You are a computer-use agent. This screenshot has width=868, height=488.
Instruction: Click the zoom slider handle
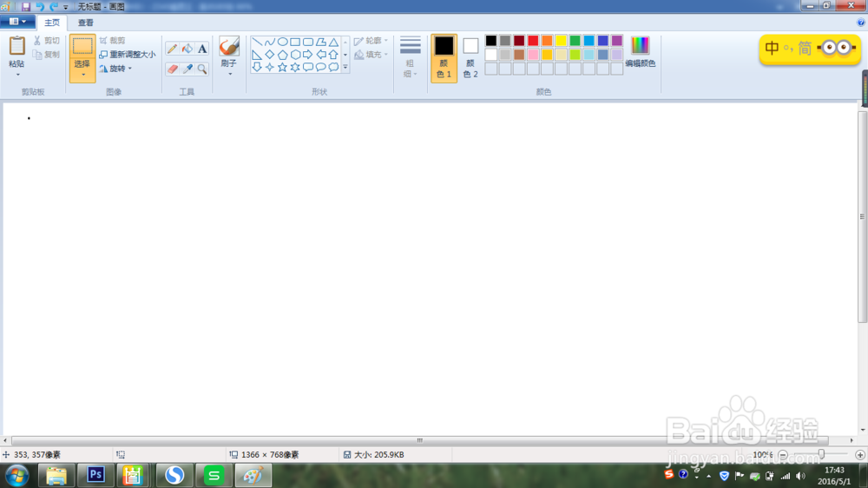click(821, 454)
